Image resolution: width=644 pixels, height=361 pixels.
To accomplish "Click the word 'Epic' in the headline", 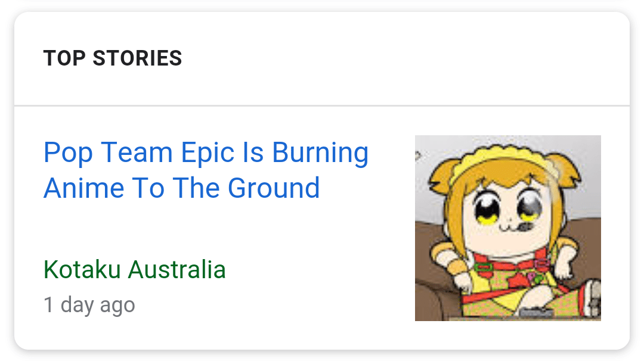I will [x=208, y=153].
